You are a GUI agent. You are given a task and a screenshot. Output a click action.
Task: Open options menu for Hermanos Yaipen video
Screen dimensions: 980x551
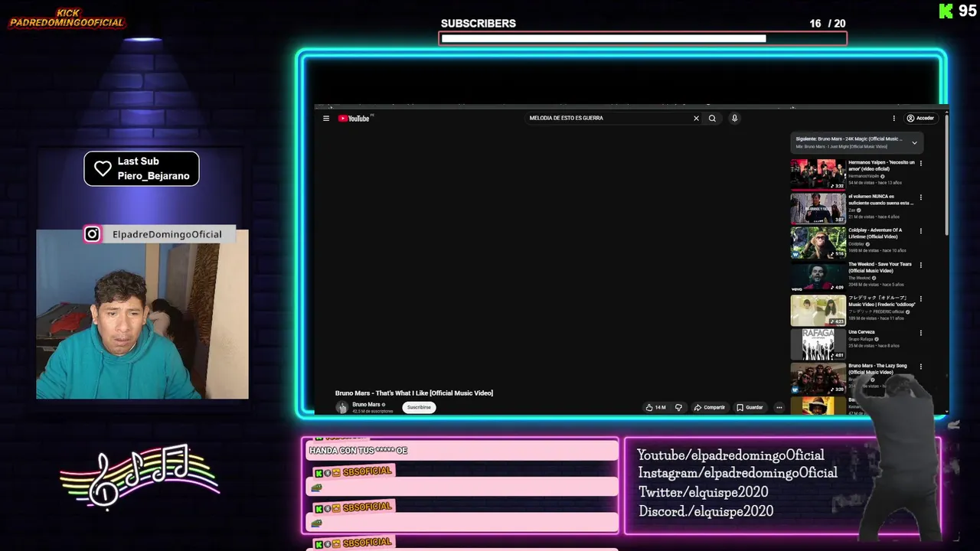920,163
